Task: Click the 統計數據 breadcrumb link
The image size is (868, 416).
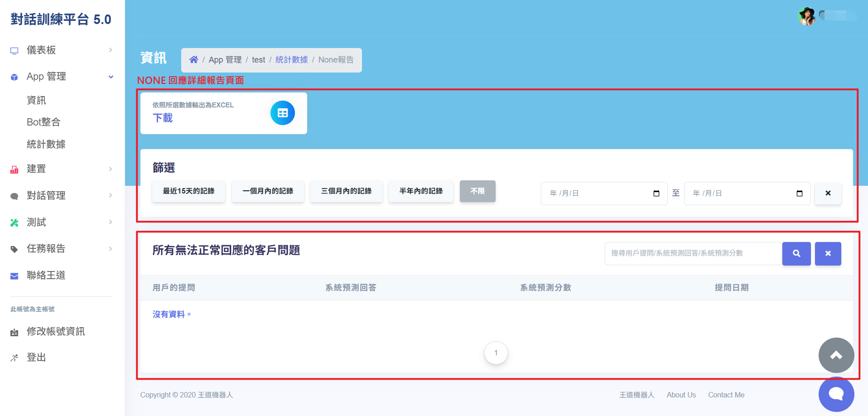Action: pyautogui.click(x=292, y=60)
